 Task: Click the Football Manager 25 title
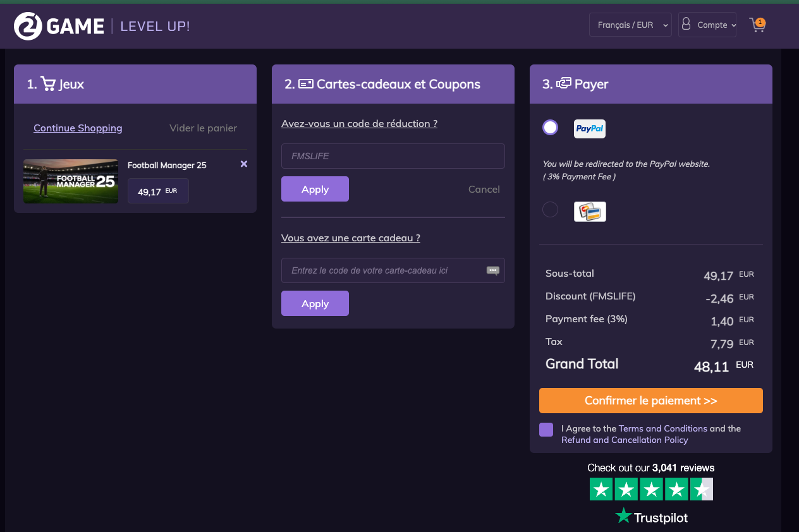pyautogui.click(x=167, y=166)
